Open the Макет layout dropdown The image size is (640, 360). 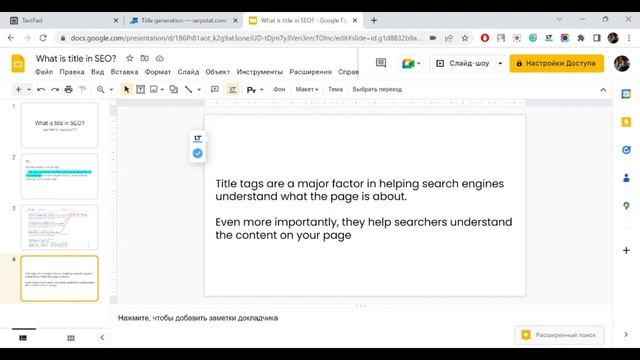[x=307, y=89]
